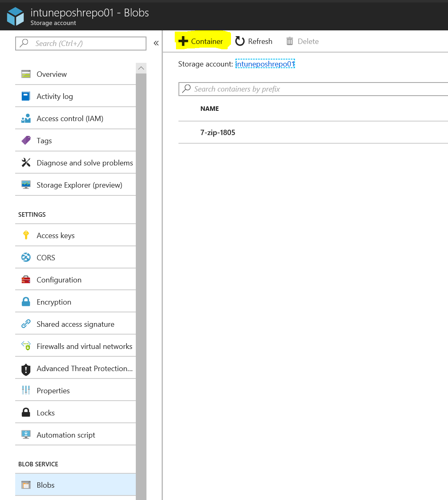Click the storage account cube icon
448x500 pixels.
[x=16, y=16]
